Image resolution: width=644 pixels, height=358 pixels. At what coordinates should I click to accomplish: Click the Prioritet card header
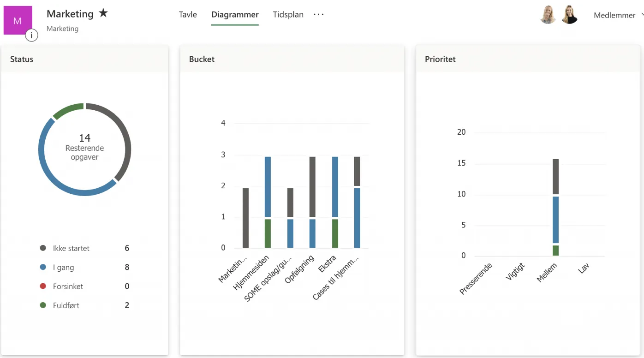(528, 59)
